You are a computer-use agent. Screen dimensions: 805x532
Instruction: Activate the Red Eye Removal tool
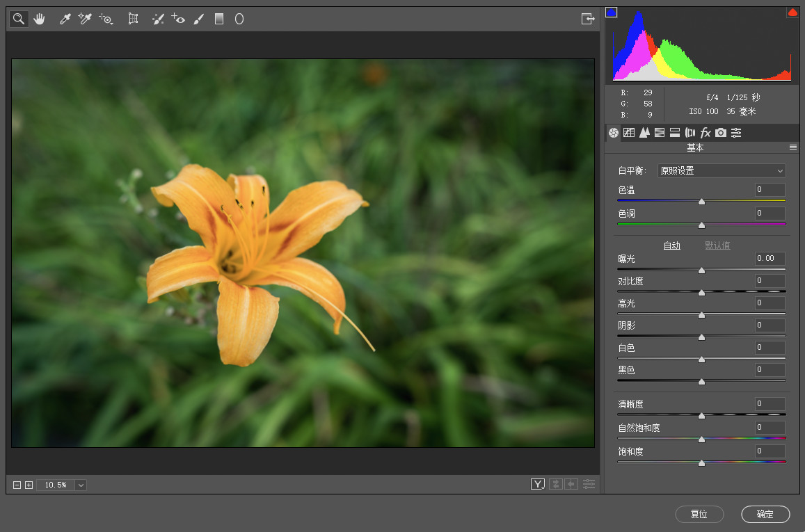click(178, 19)
